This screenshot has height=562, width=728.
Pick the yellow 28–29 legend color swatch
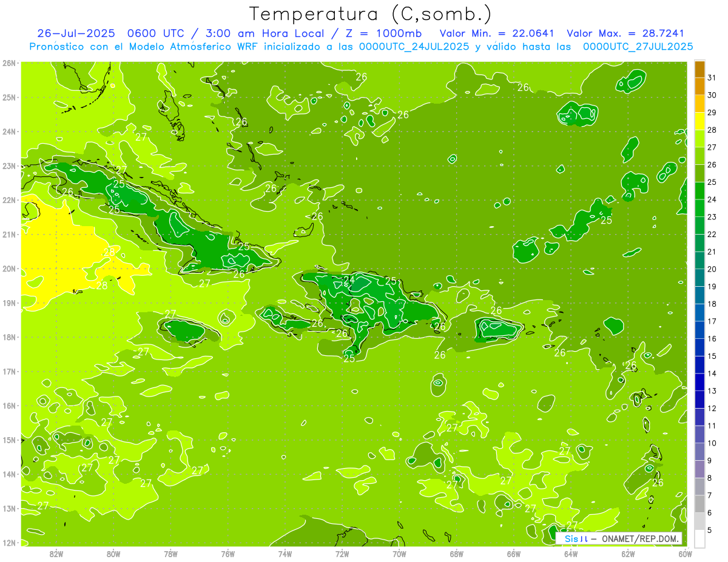(x=699, y=121)
